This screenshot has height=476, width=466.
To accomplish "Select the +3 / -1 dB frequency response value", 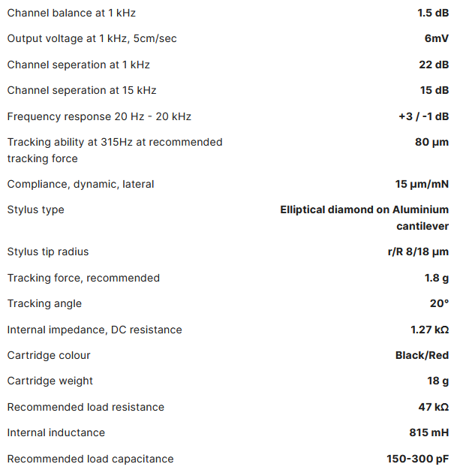I will pyautogui.click(x=423, y=116).
